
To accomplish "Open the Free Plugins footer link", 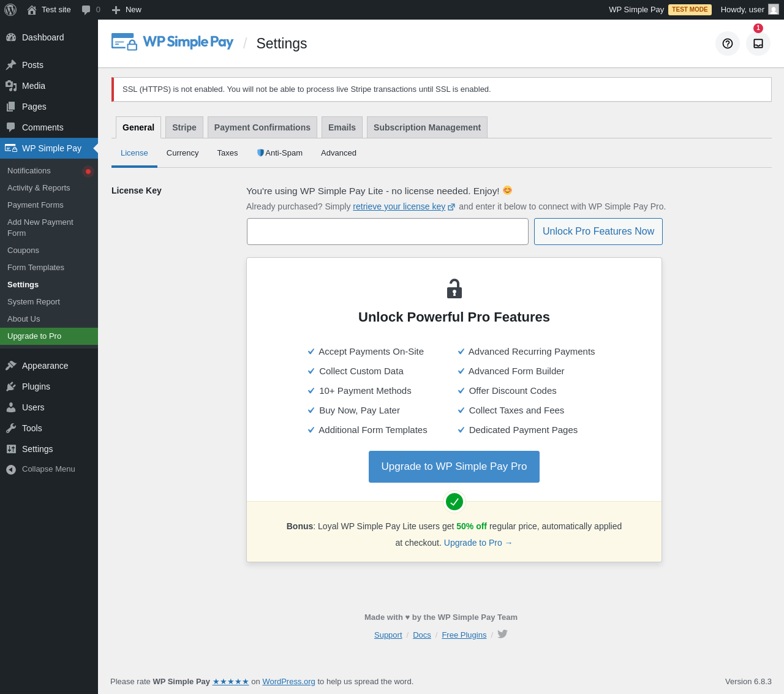I will click(x=464, y=635).
